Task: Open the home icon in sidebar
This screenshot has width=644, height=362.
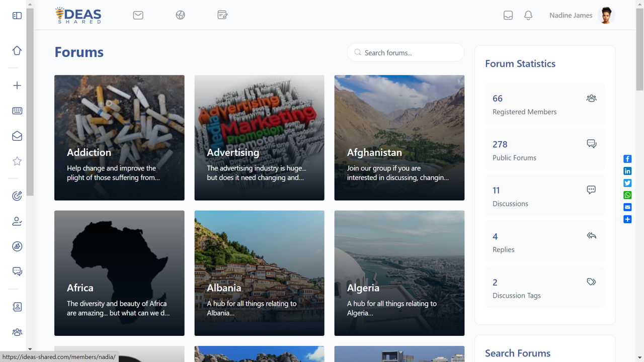Action: coord(17,50)
